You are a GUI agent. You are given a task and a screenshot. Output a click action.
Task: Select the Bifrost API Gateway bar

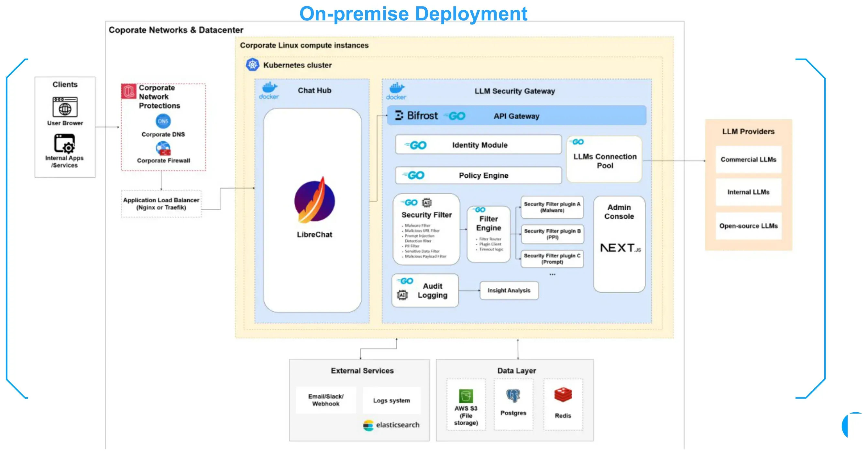pos(517,116)
